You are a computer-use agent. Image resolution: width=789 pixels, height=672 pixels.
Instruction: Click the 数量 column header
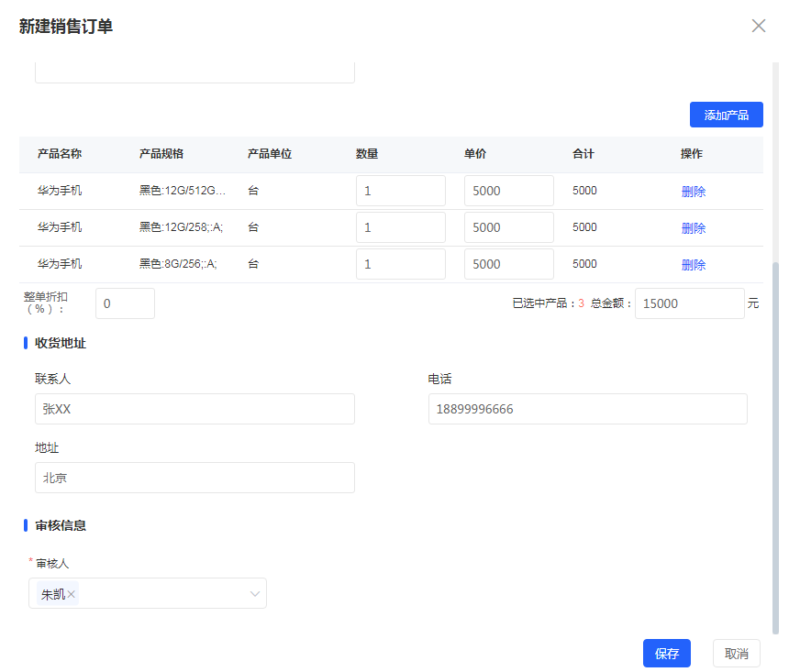[367, 153]
